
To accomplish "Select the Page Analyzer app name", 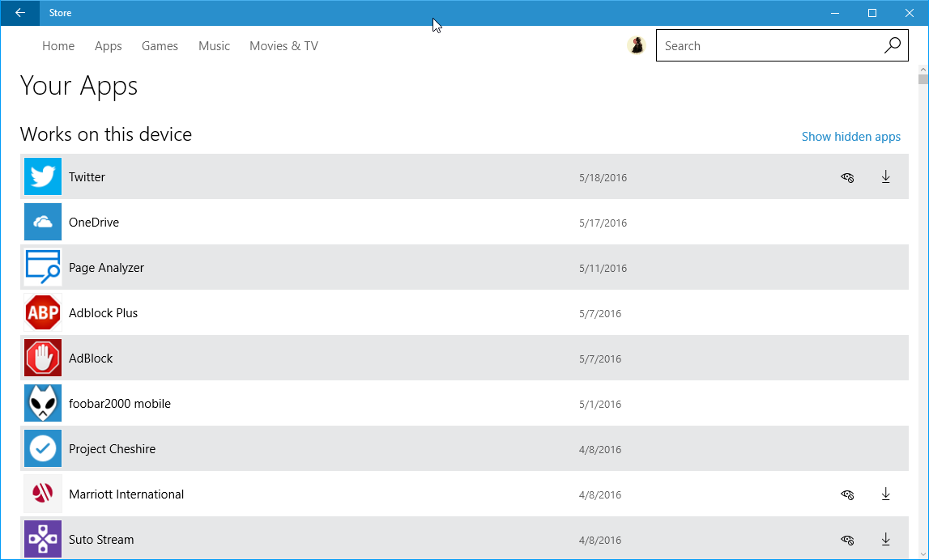I will click(107, 268).
